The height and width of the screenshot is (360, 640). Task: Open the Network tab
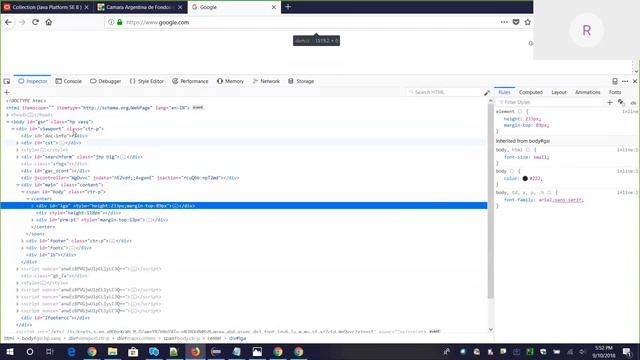pos(266,81)
